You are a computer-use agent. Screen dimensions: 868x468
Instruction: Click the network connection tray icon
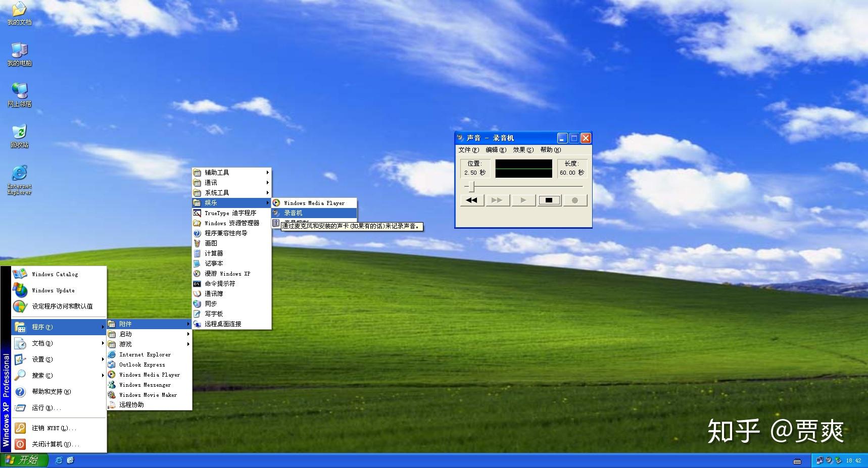(x=819, y=460)
